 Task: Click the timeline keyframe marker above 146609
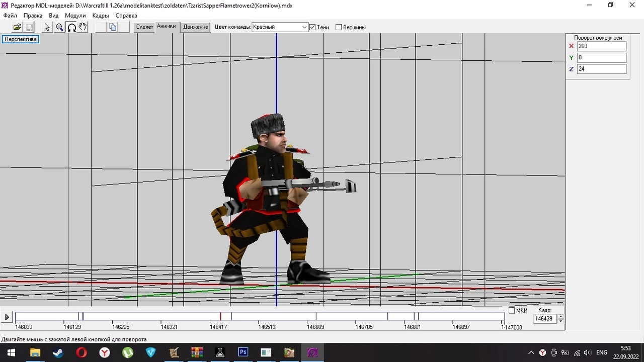point(316,316)
